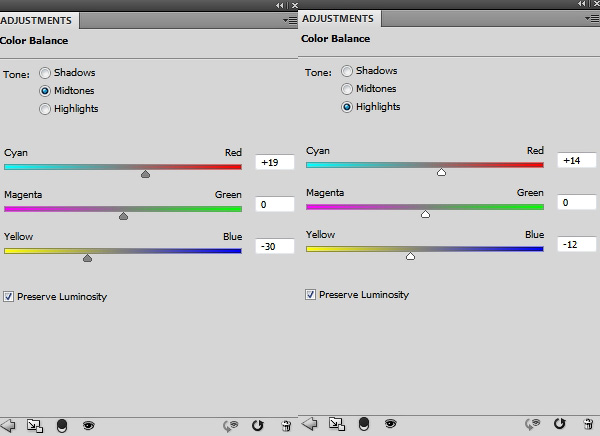Select left panel ADJUSTMENTS tab

coord(37,20)
